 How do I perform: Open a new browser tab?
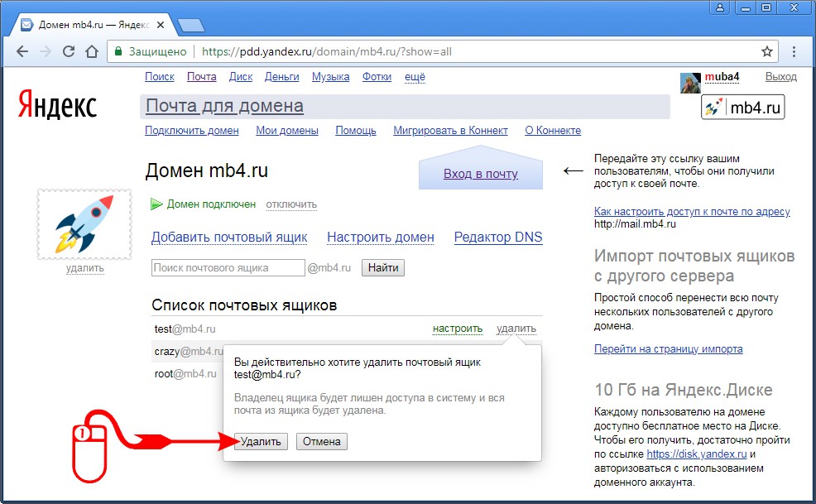190,25
